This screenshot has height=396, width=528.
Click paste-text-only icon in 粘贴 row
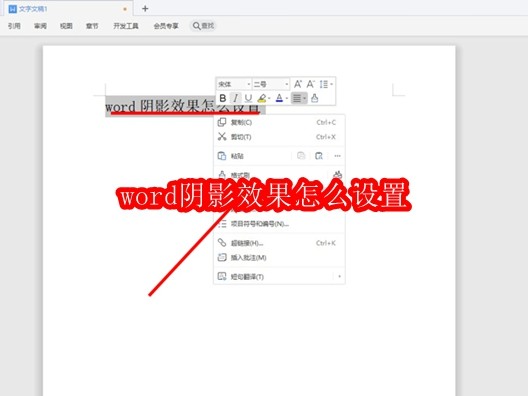tap(319, 156)
